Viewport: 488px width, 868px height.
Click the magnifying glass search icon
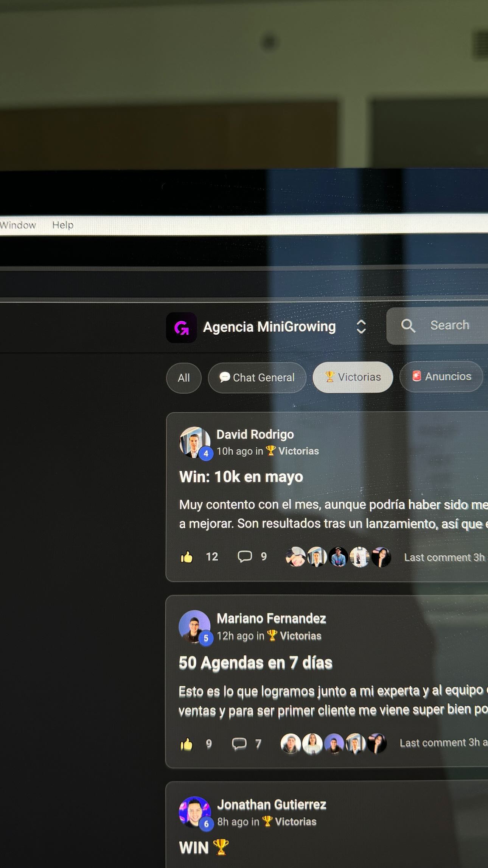[408, 326]
